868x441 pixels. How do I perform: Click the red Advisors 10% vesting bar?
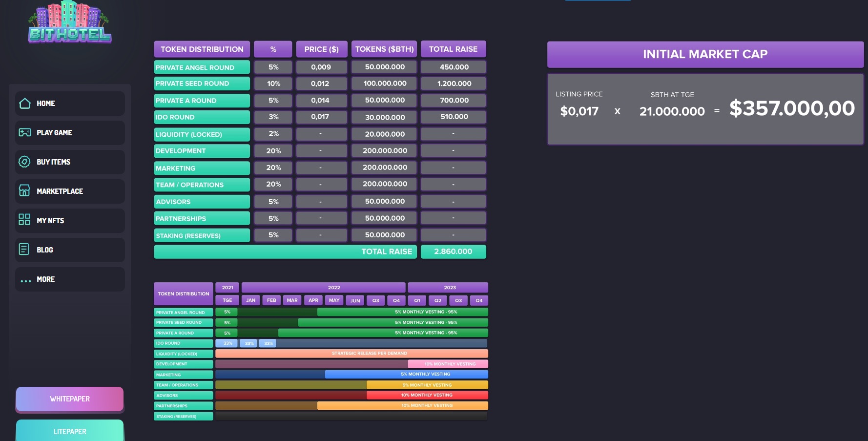(x=427, y=395)
